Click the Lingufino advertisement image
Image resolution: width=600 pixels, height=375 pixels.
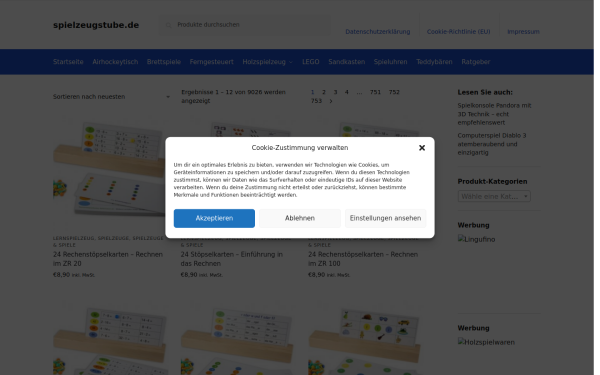[476, 239]
